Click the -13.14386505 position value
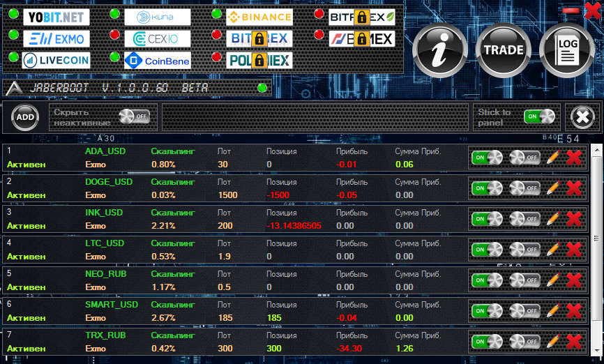 pyautogui.click(x=294, y=226)
